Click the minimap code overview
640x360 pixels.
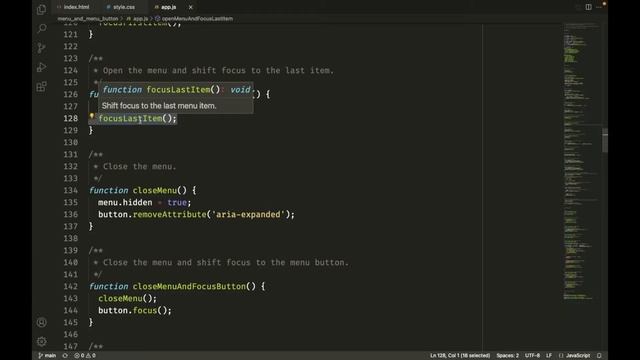point(581,161)
